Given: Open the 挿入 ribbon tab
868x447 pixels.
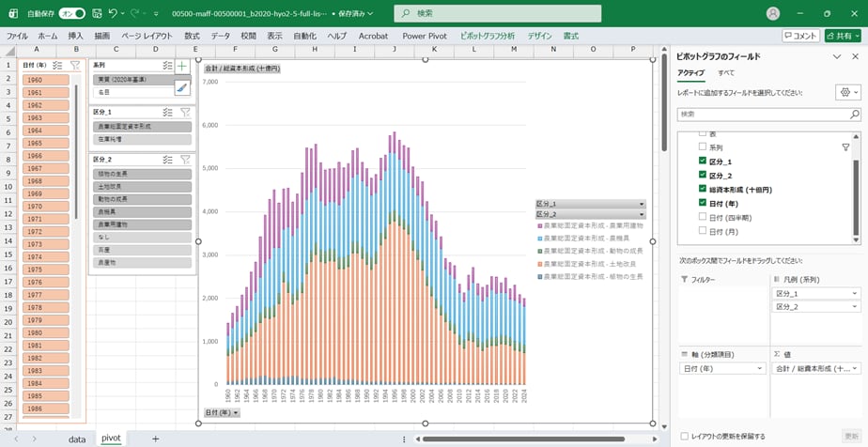Looking at the screenshot, I should (x=76, y=36).
